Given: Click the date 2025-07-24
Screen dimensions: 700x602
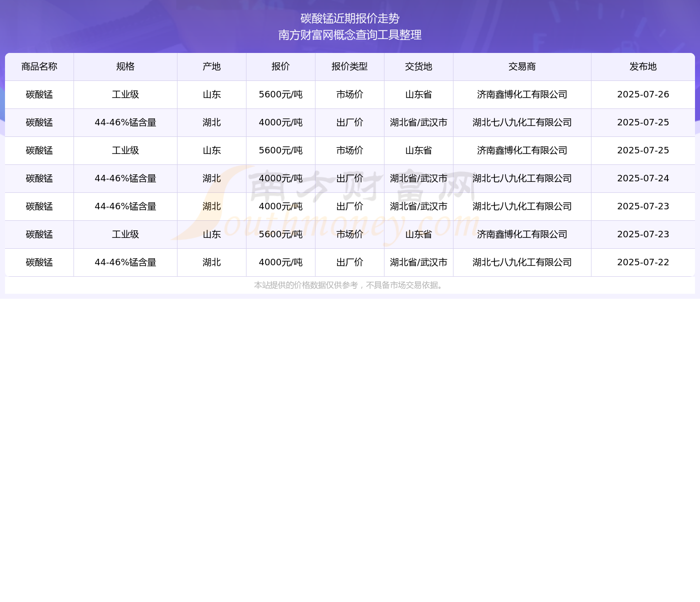Looking at the screenshot, I should (643, 178).
